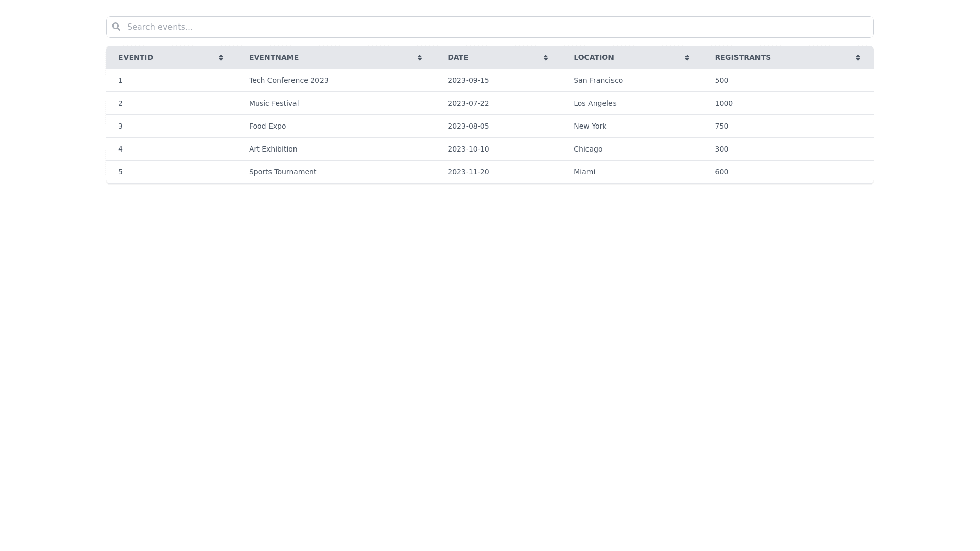This screenshot has height=551, width=980.
Task: Sort by the EVENTID column header
Action: pos(136,57)
